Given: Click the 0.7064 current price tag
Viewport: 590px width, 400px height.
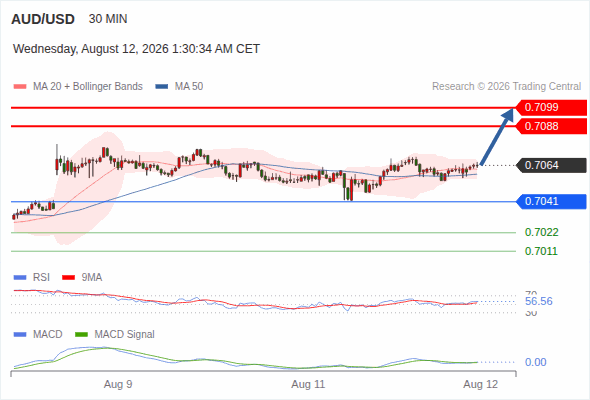Looking at the screenshot, I should coord(551,165).
